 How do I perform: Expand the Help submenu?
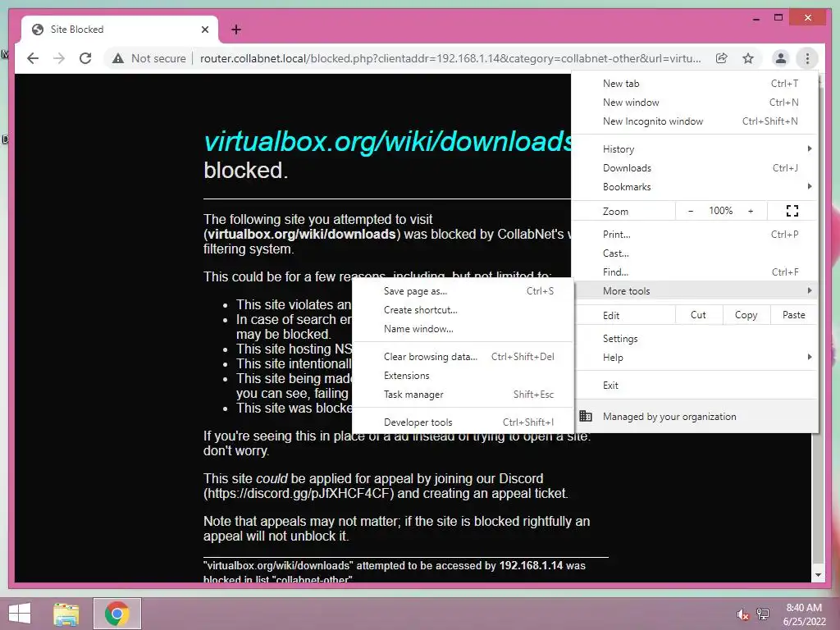point(695,358)
